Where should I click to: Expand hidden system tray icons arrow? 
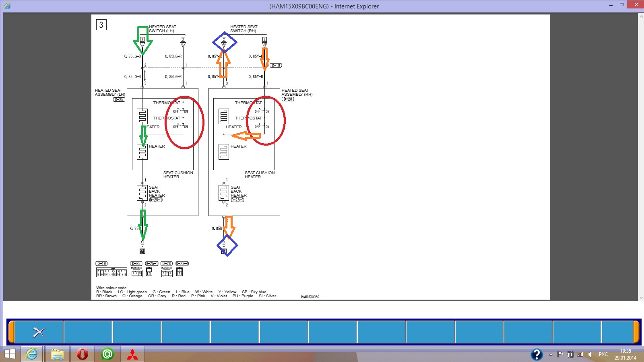point(551,354)
